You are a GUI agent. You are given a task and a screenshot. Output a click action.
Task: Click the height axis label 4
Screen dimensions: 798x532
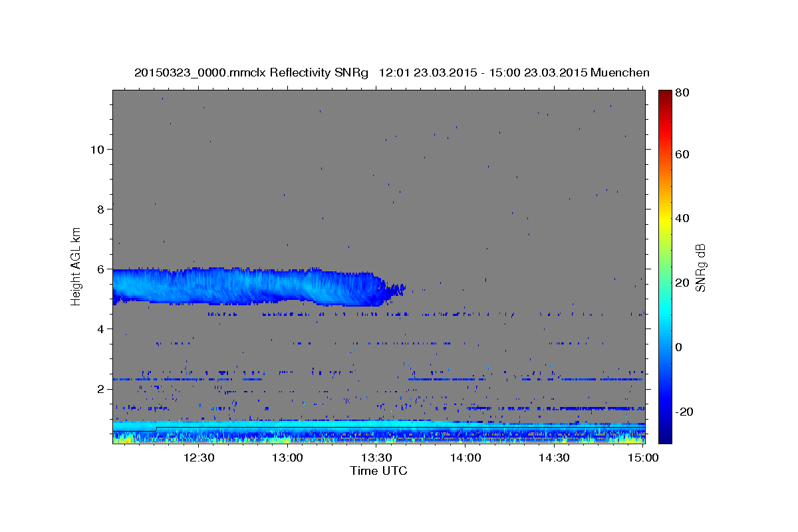[x=102, y=329]
